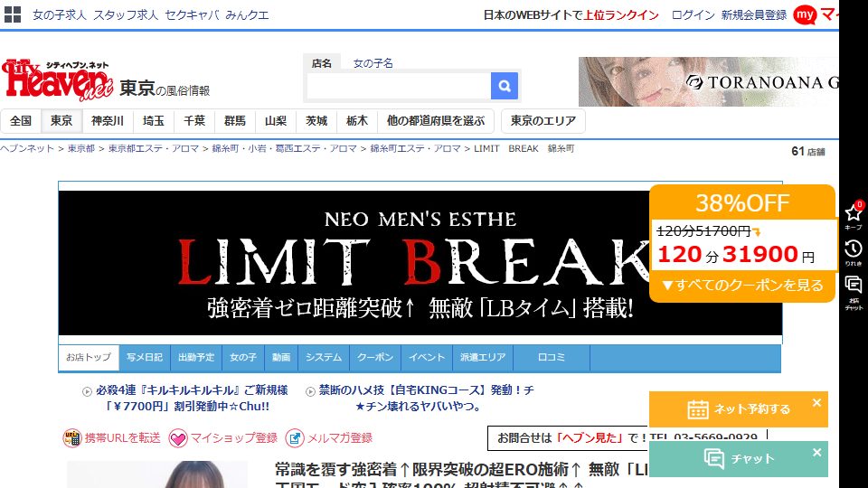Open the お店トップ shop tab
The width and height of the screenshot is (868, 488).
(x=89, y=358)
